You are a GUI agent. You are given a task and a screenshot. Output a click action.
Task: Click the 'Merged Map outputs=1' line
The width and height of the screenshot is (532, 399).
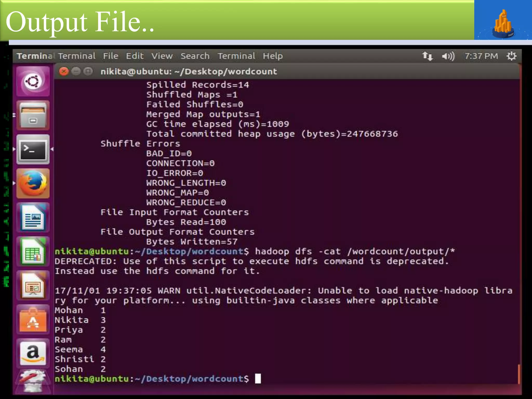pyautogui.click(x=203, y=115)
